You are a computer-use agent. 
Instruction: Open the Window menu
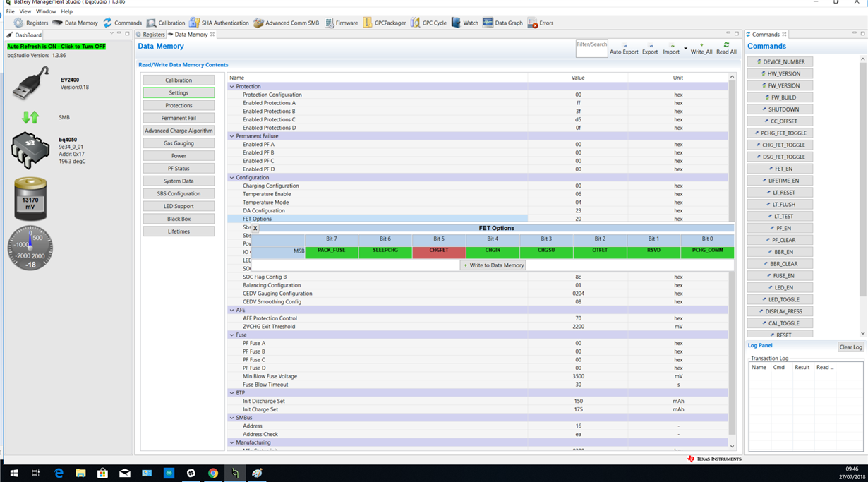tap(46, 11)
